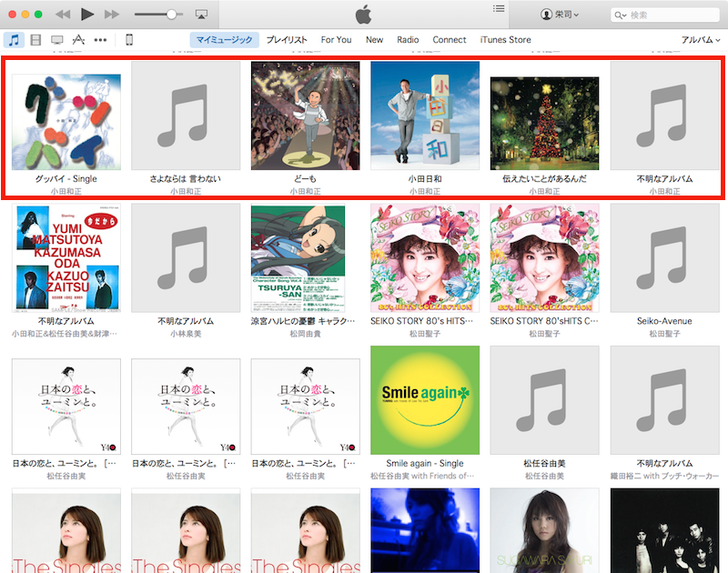Click the さよならは 言わない title text
This screenshot has height=573, width=728.
(x=186, y=178)
